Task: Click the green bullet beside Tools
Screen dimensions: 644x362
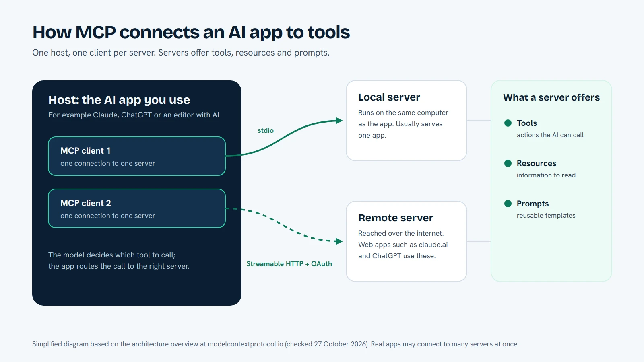Action: point(508,123)
